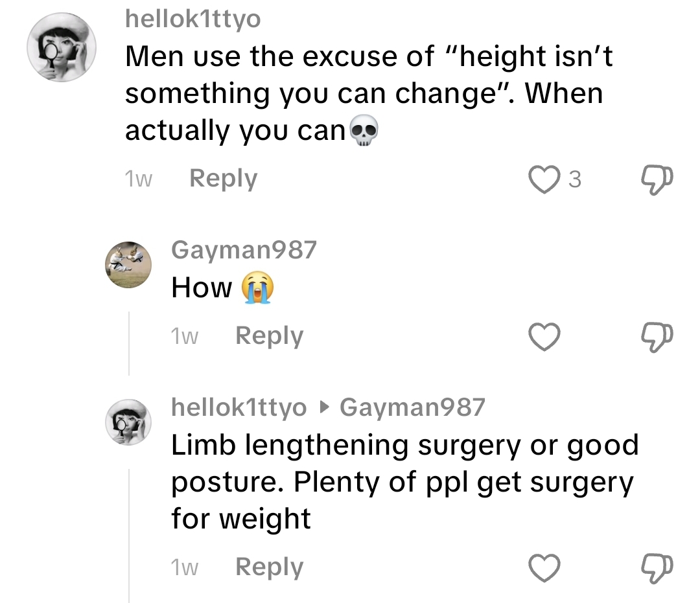700x603 pixels.
Task: Select the top comment text about height
Action: (369, 93)
